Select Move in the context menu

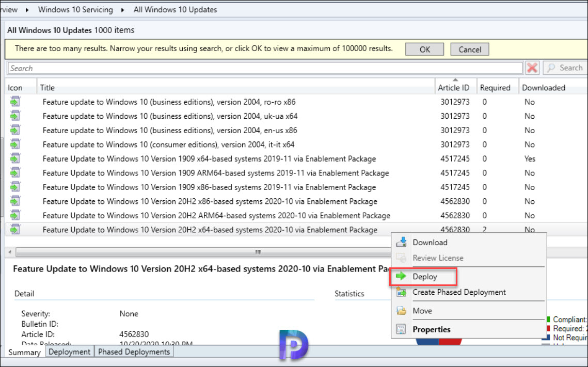[422, 311]
